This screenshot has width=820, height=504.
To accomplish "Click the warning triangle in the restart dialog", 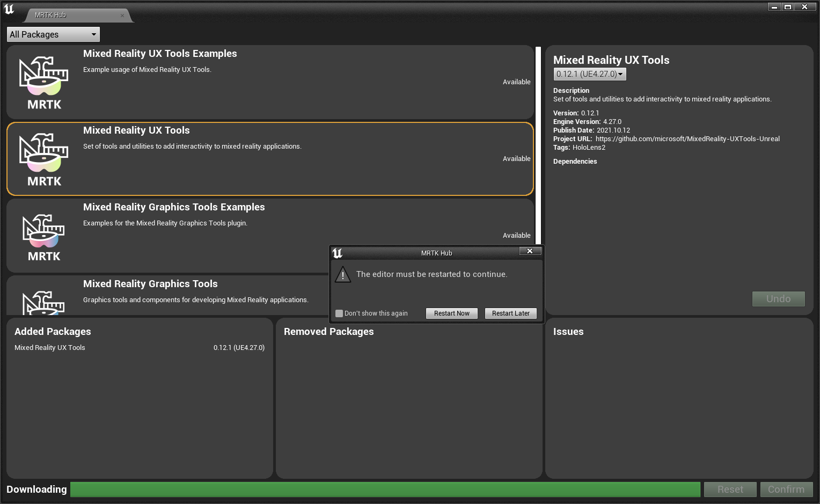I will click(343, 274).
